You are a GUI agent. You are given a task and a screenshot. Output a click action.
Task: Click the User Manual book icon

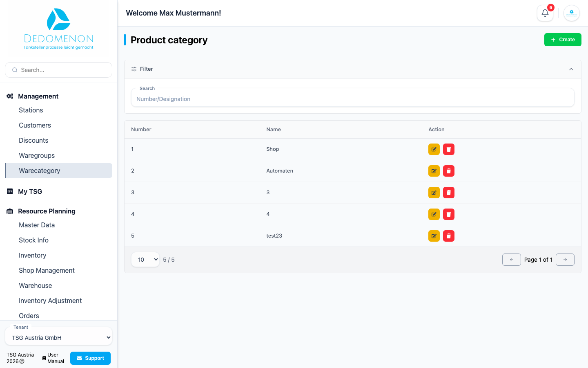click(44, 358)
